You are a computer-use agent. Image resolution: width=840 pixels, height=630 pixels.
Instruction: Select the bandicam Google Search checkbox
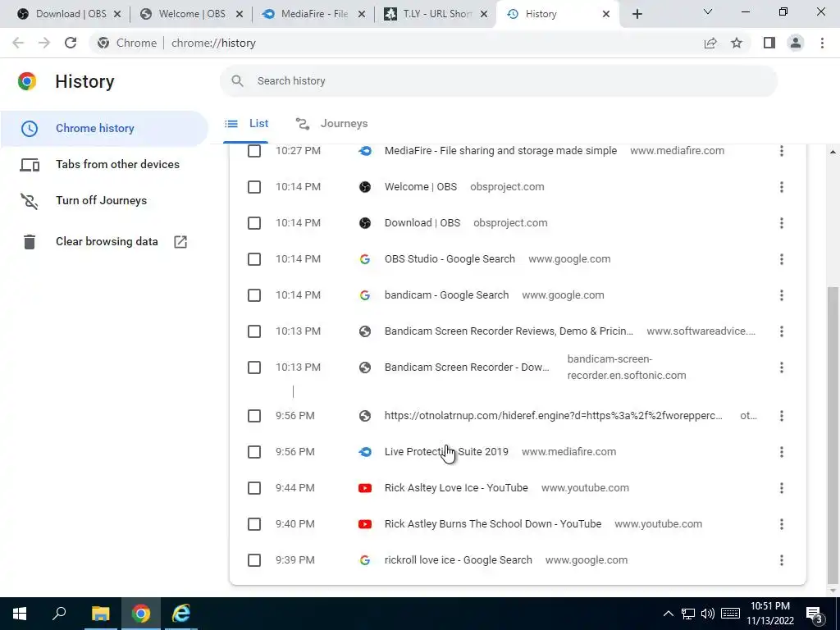[254, 295]
